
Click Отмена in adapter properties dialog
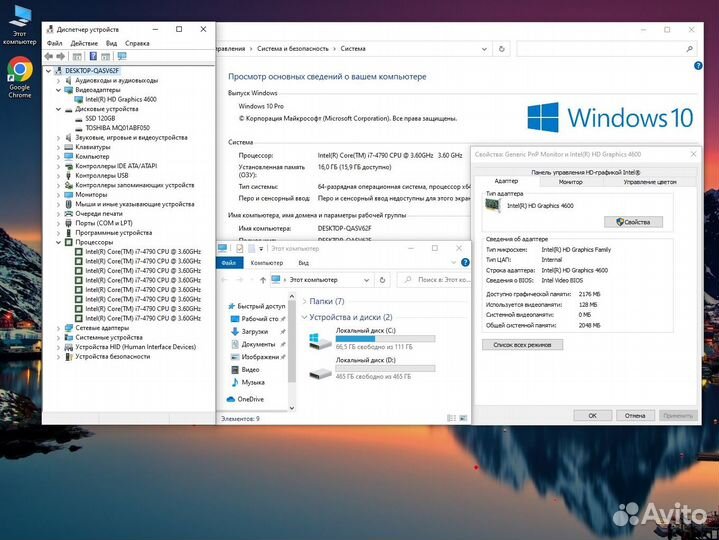click(x=635, y=415)
